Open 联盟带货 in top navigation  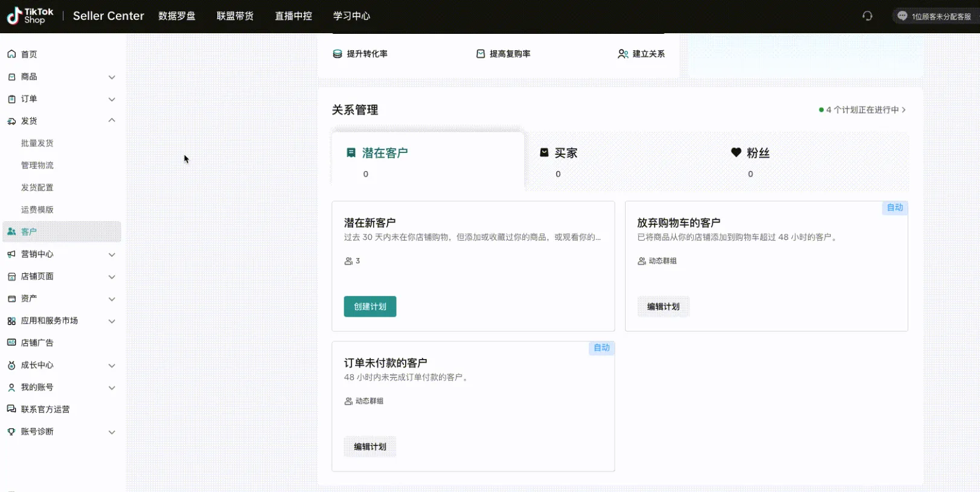[235, 16]
